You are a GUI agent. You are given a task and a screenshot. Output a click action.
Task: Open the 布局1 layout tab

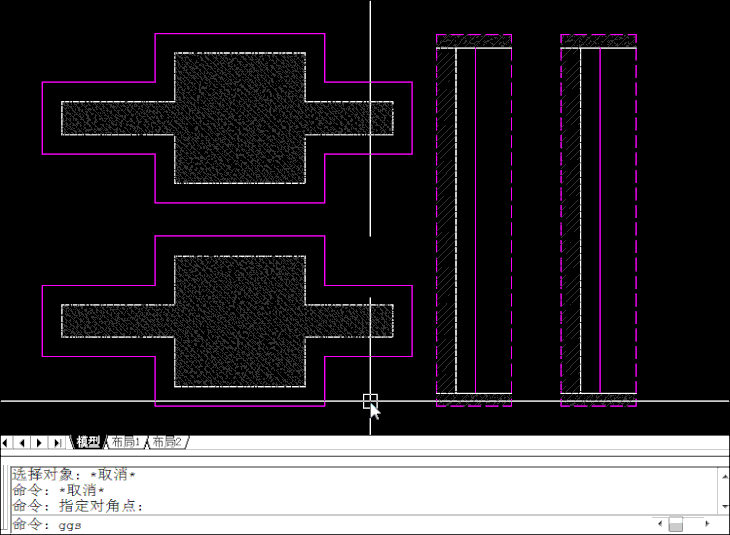126,443
